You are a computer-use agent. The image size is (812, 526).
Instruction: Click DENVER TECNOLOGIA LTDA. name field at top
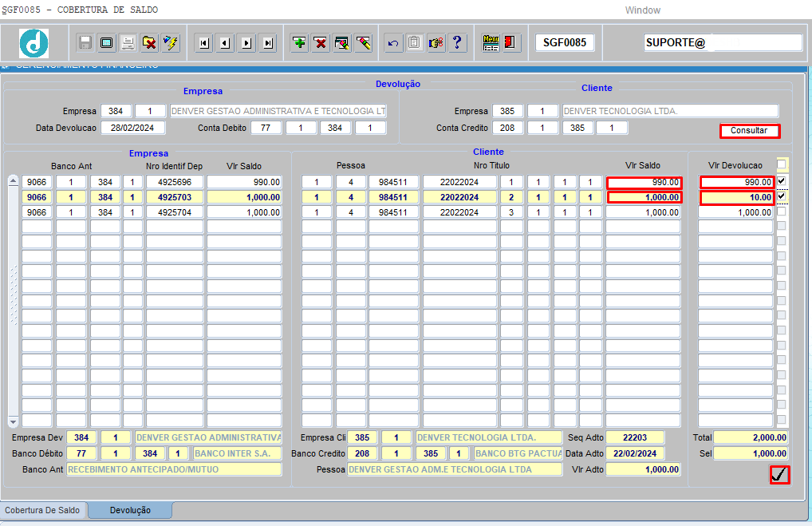670,111
